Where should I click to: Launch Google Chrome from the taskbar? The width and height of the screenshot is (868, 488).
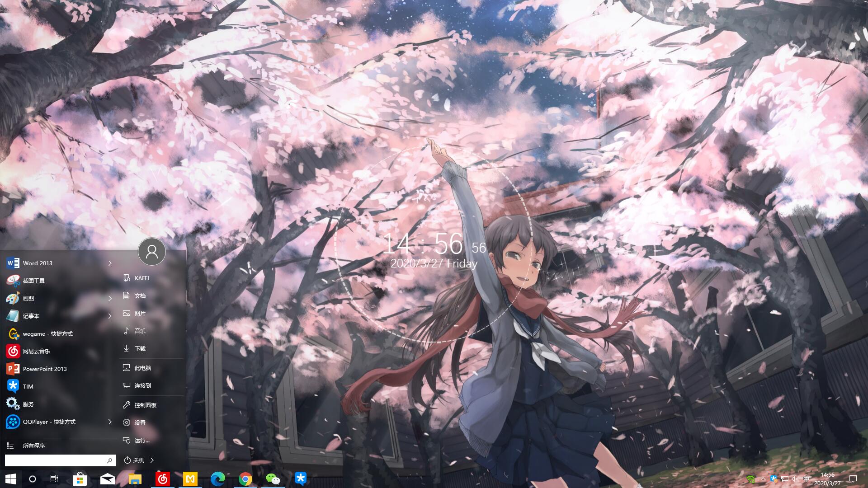click(x=246, y=479)
